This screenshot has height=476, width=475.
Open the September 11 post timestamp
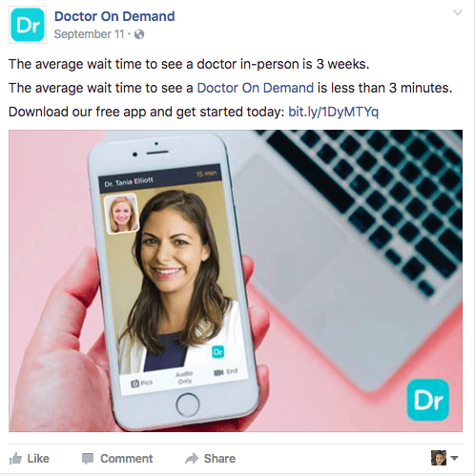point(89,34)
